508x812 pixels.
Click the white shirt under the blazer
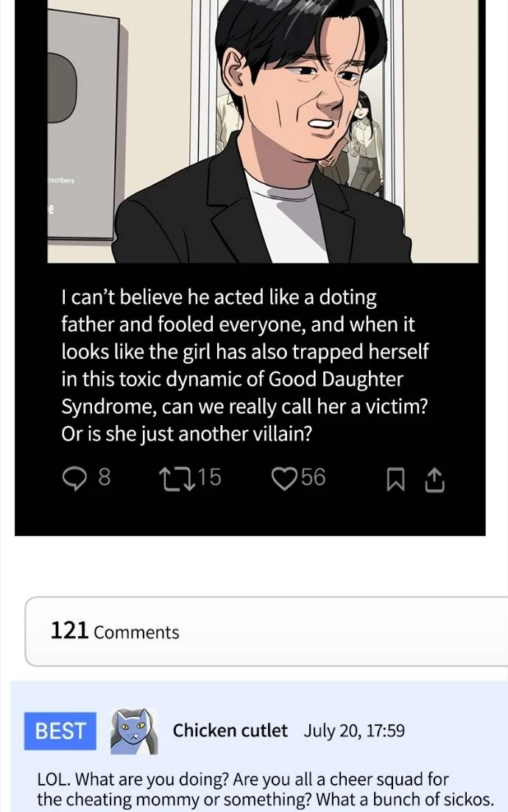[x=283, y=213]
